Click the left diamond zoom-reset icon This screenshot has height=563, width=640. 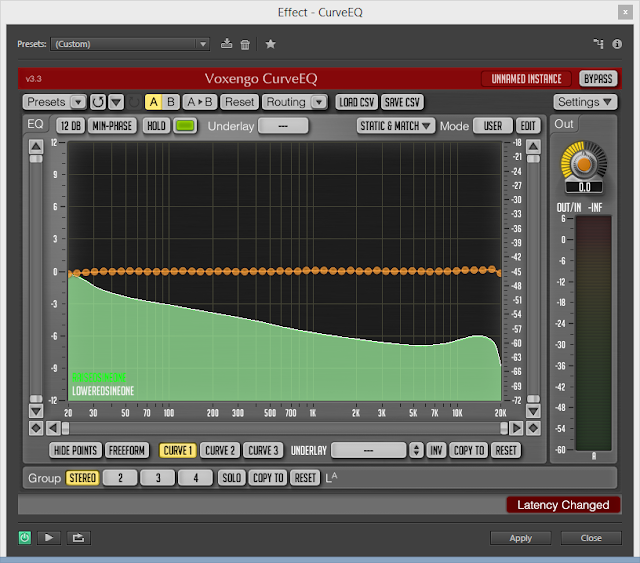point(36,428)
